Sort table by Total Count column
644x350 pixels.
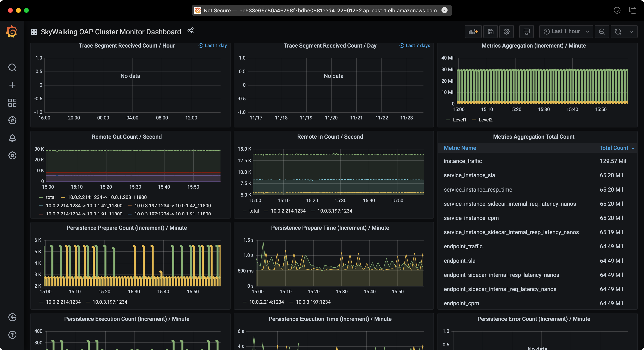pyautogui.click(x=614, y=148)
